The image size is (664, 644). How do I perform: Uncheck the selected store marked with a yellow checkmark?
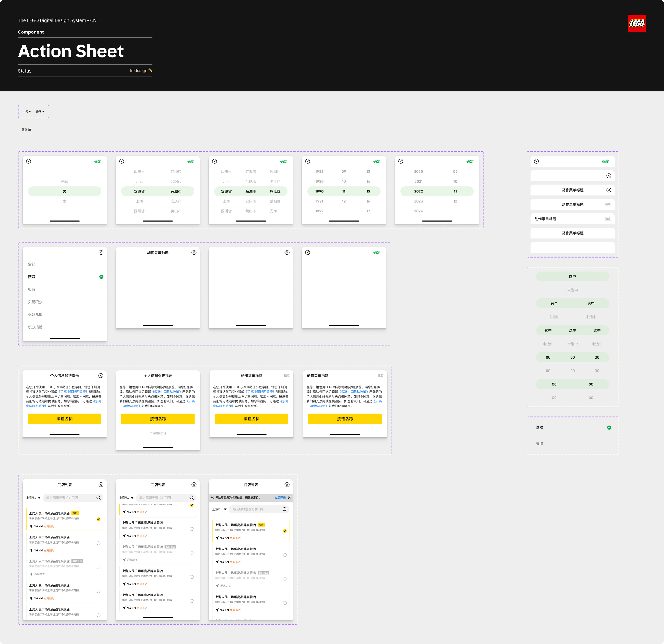click(x=99, y=519)
